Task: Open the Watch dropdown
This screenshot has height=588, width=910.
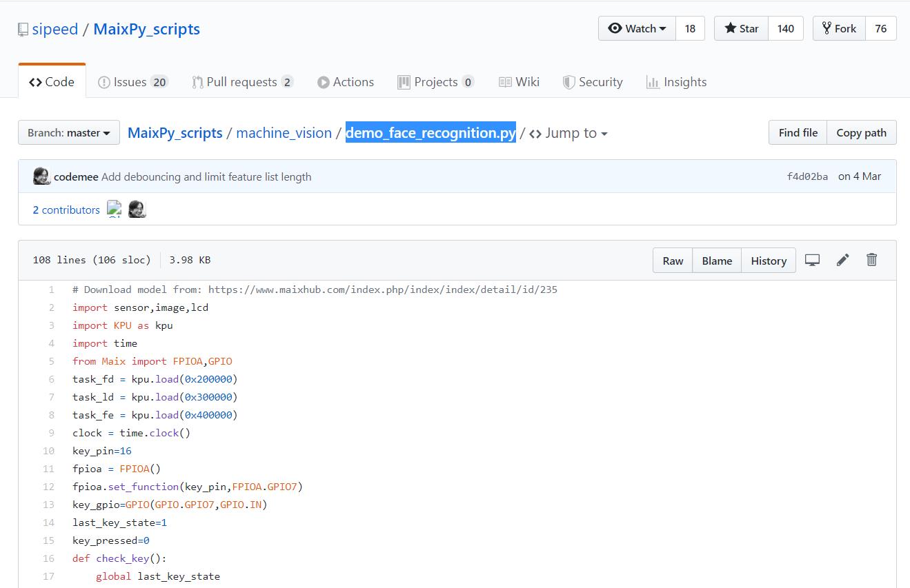Action: click(x=637, y=28)
